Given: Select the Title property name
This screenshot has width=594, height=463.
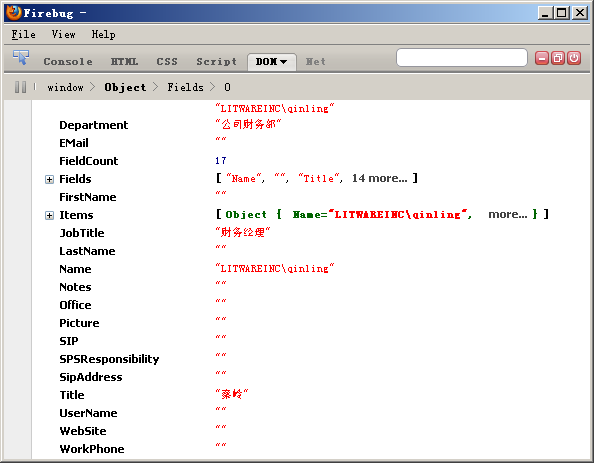Looking at the screenshot, I should tap(72, 395).
